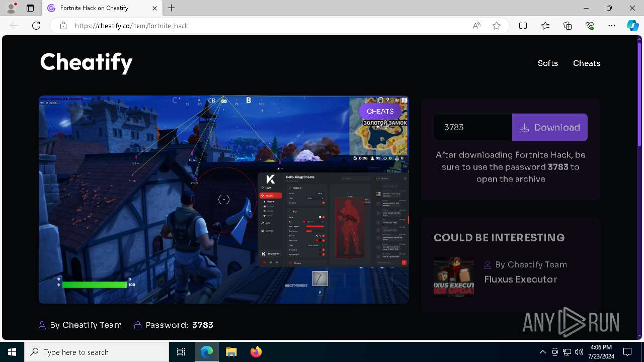Add this page to favorites star
Screen dimensions: 644x362
coord(497,26)
